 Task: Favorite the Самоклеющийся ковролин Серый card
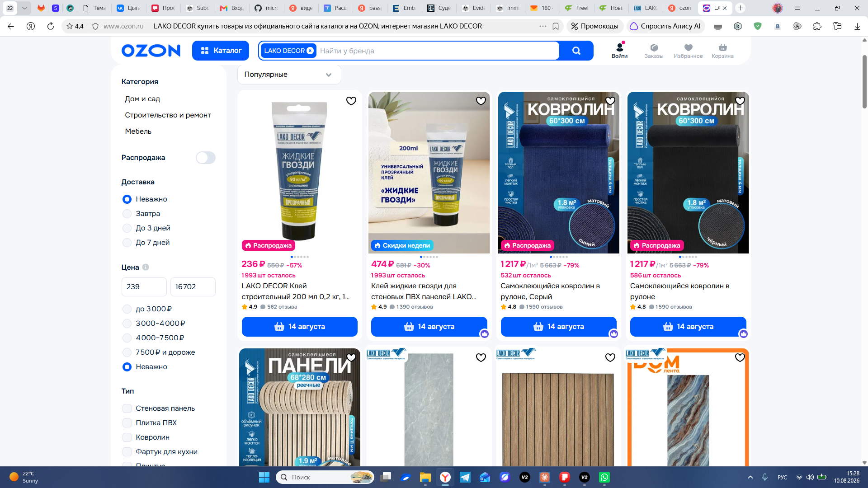coord(610,101)
